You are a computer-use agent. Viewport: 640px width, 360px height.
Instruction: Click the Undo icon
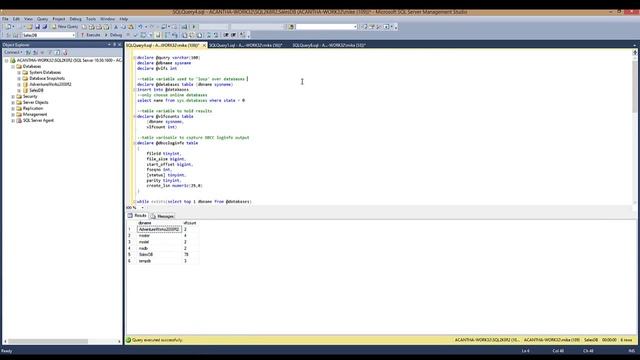(140, 27)
